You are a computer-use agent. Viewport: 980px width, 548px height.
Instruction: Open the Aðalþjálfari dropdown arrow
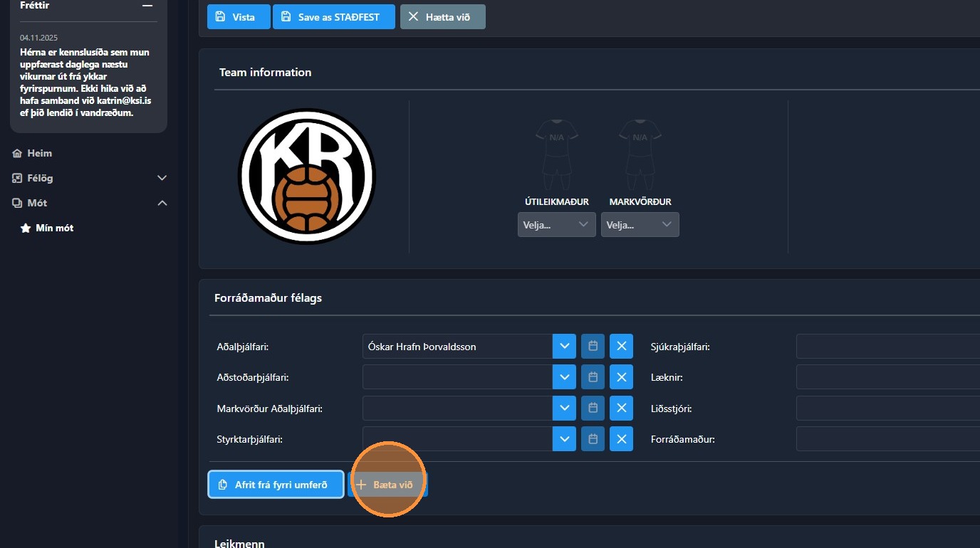[565, 347]
